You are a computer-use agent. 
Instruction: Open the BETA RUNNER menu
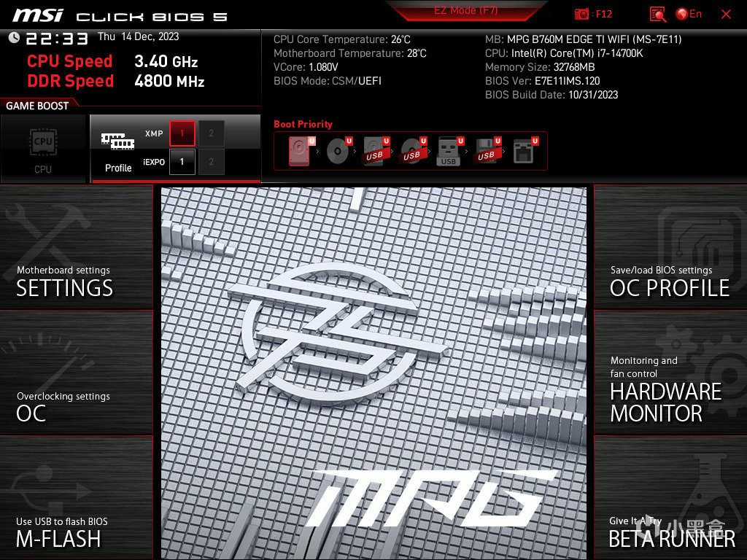click(x=670, y=498)
